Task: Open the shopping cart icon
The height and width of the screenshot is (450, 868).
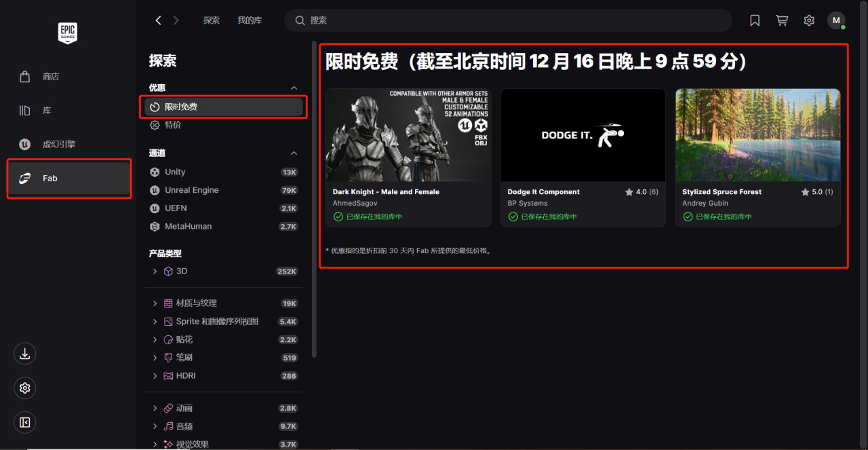Action: (x=782, y=20)
